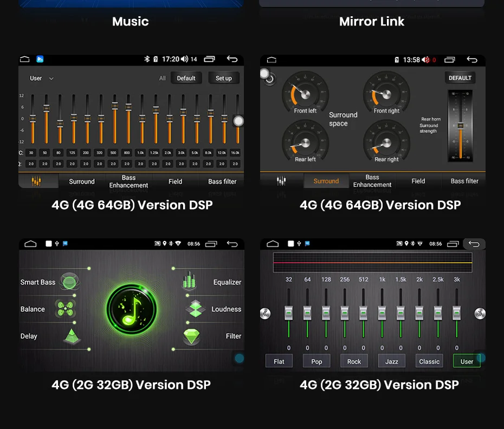Open Field tab in 13:58 screen

point(418,181)
